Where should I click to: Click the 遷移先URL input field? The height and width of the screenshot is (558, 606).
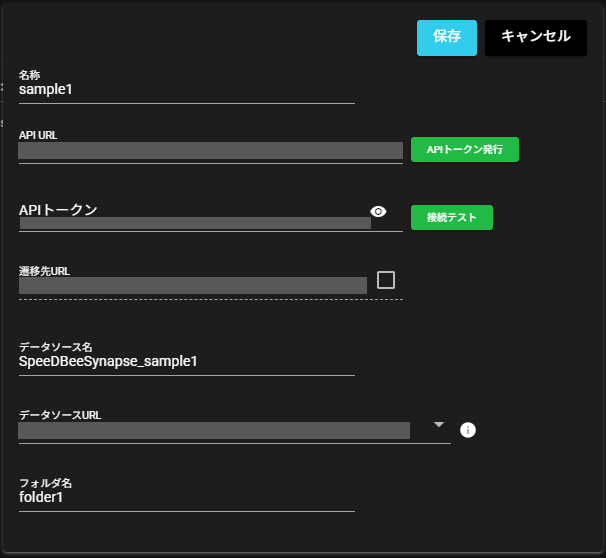[193, 285]
